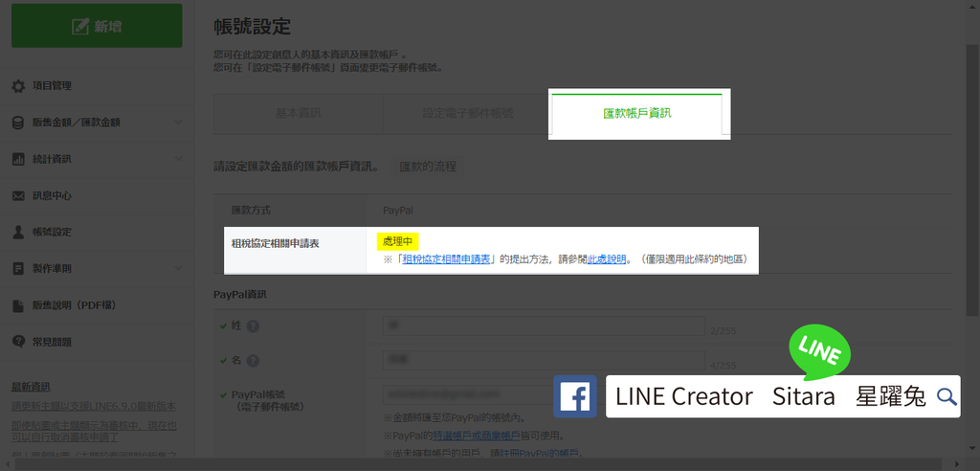Viewport: 980px width, 471px height.
Task: Click the 匯款的流程 button
Action: [428, 167]
